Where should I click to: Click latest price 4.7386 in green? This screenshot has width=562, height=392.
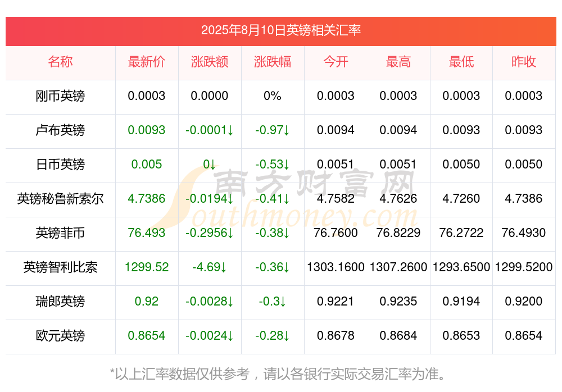pos(147,198)
